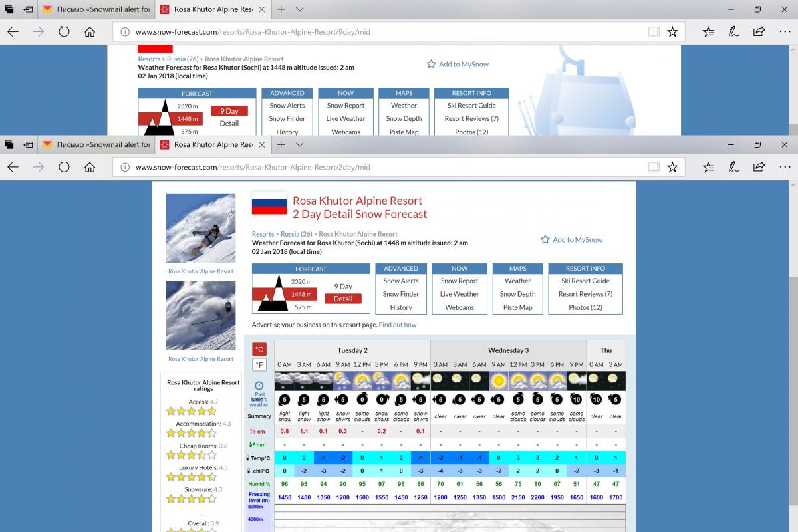Open the favorites hub in the front browser window
The height and width of the screenshot is (532, 798).
[x=708, y=167]
